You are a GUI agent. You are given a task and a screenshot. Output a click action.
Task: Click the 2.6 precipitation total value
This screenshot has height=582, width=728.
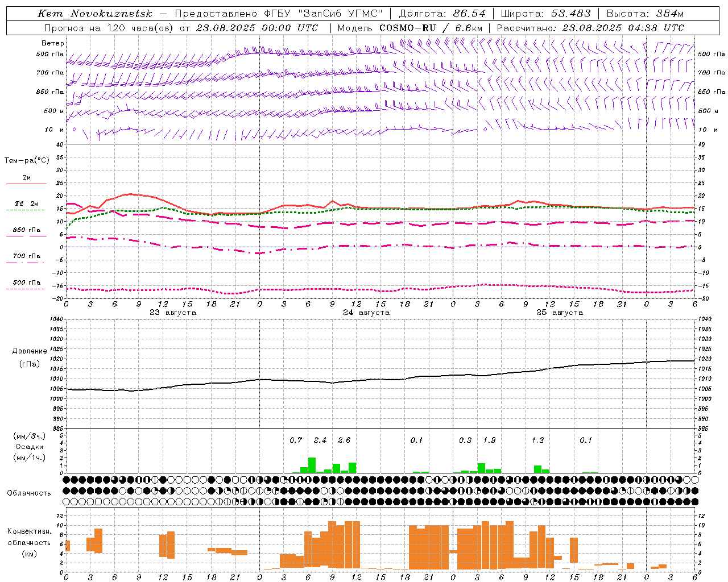344,440
